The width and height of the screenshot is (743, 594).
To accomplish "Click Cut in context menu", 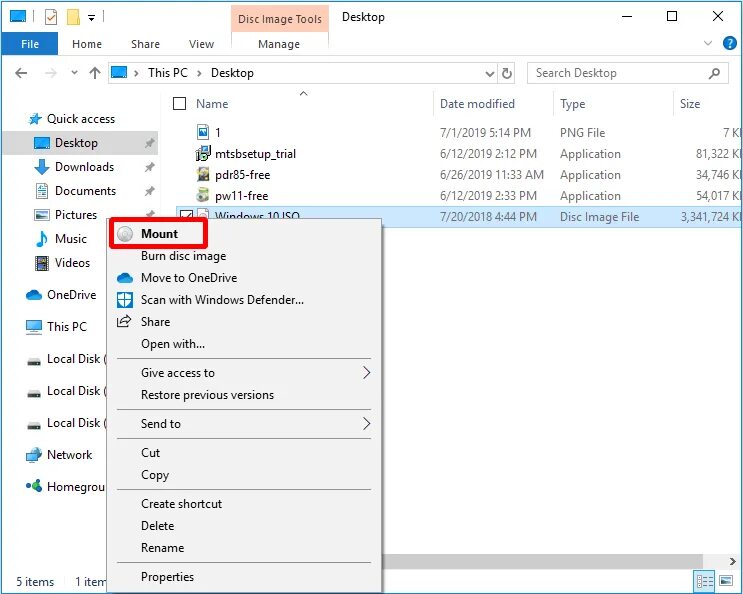I will (x=150, y=452).
